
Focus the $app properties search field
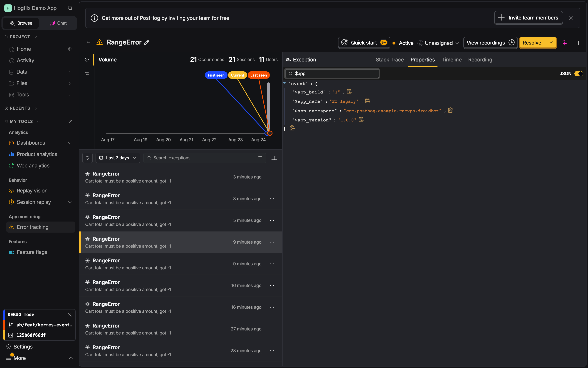(332, 73)
